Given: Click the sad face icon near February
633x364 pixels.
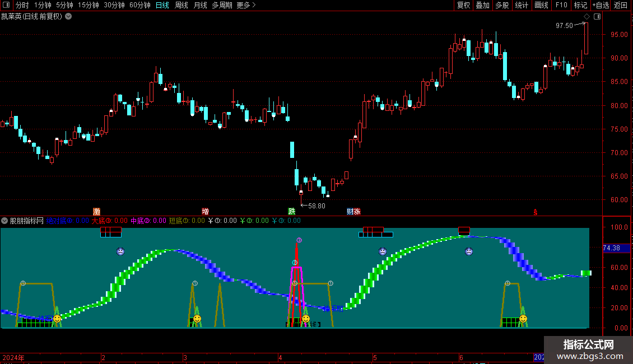Looking at the screenshot, I should (120, 251).
